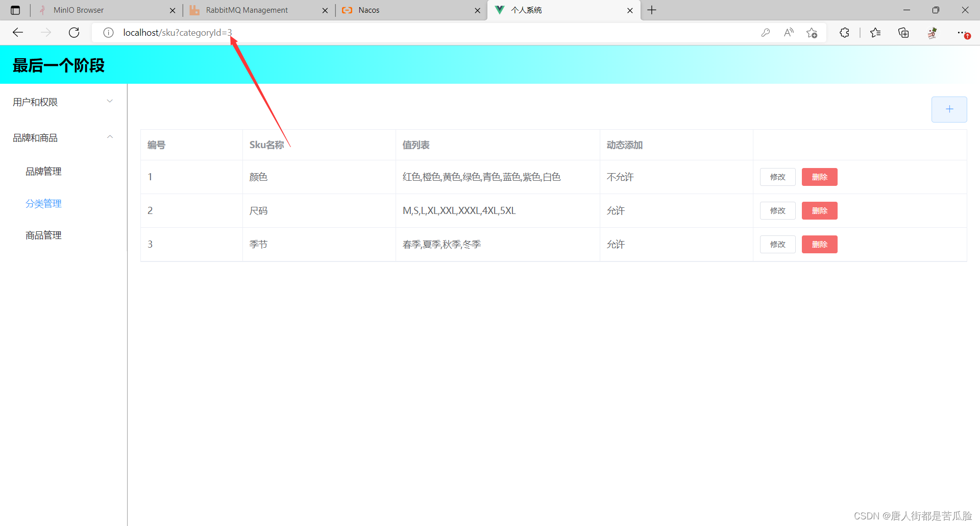Open 商品管理 in the sidebar
This screenshot has width=980, height=526.
(63, 235)
